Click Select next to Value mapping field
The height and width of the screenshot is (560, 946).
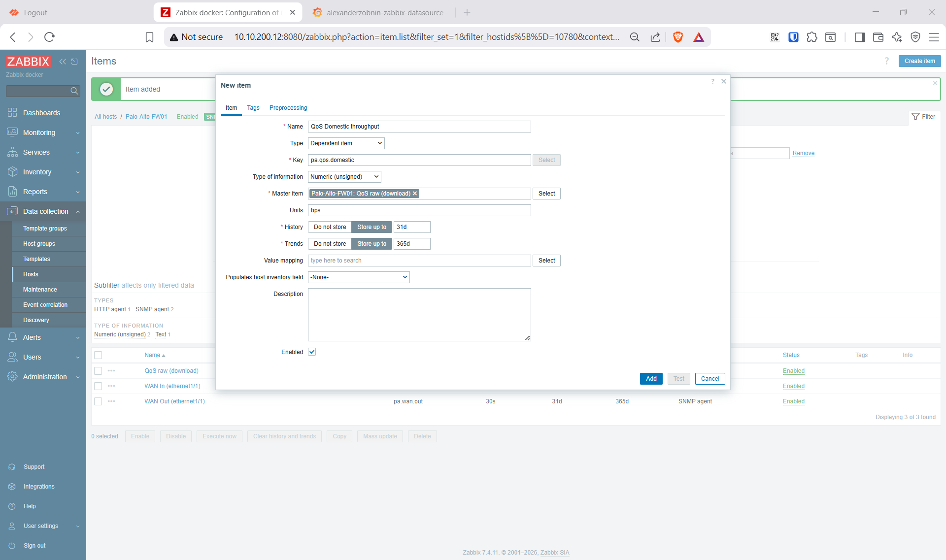pos(546,261)
